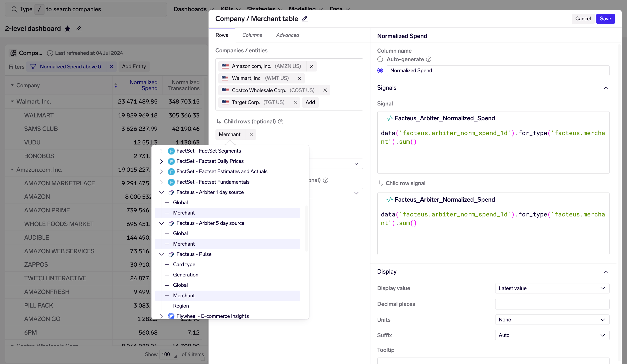
Task: Select Merchant under Arbiter 1 day source
Action: point(227,213)
